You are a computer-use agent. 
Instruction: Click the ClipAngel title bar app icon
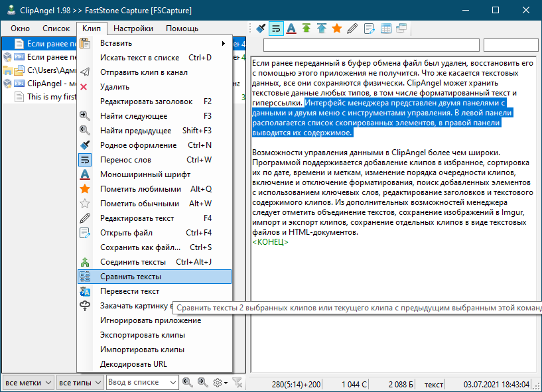(11, 10)
